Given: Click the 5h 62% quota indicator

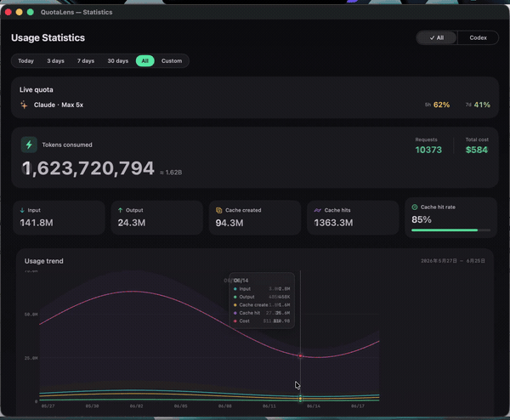Looking at the screenshot, I should (x=437, y=105).
